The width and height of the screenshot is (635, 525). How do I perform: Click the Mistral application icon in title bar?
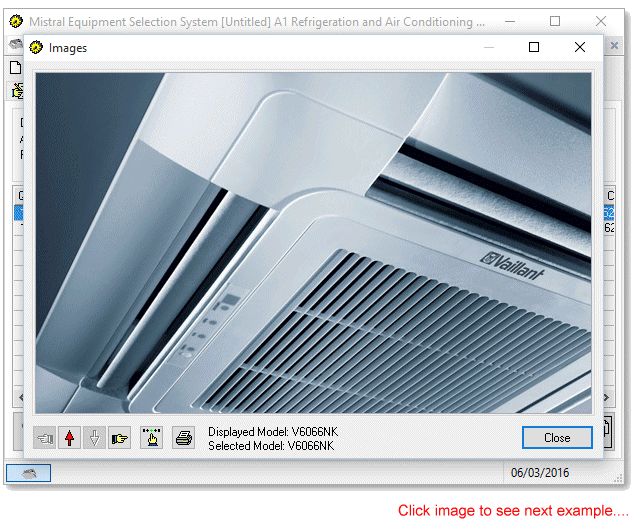pos(16,22)
